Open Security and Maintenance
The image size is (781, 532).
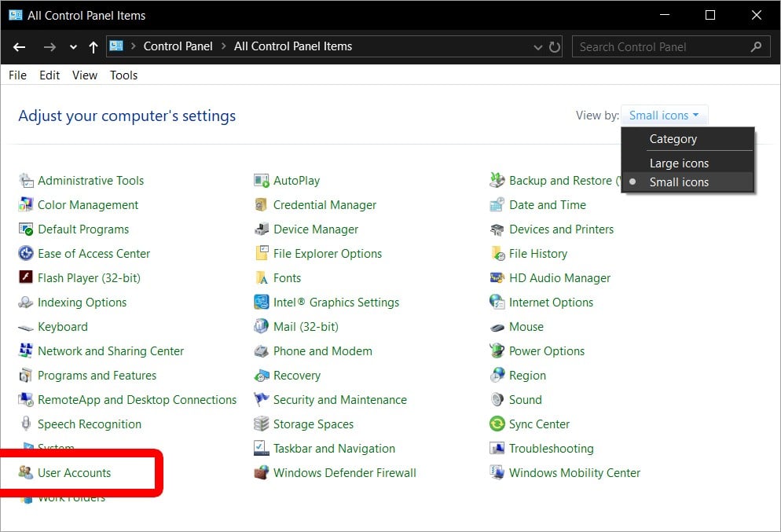pyautogui.click(x=339, y=399)
